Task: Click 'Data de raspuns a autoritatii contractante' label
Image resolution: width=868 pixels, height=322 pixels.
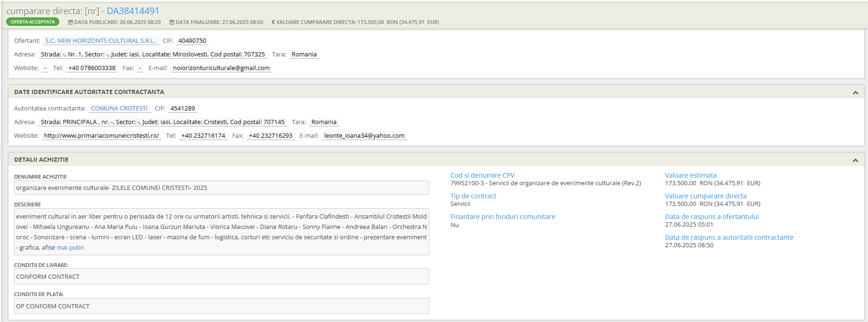Action: coord(729,237)
